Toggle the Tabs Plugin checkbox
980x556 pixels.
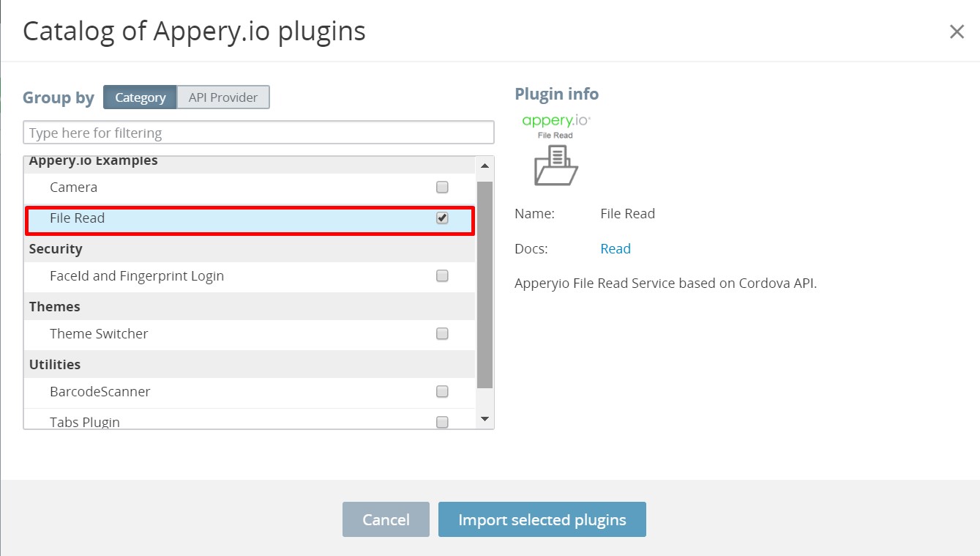coord(442,422)
